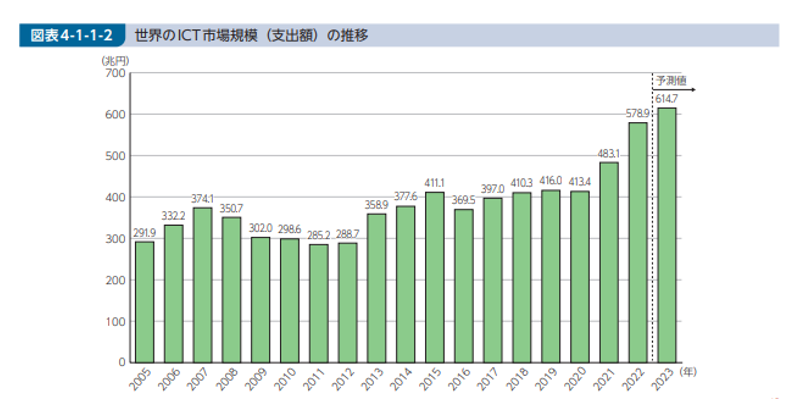Click the value label 302.0
798x412 pixels.
[x=261, y=228]
